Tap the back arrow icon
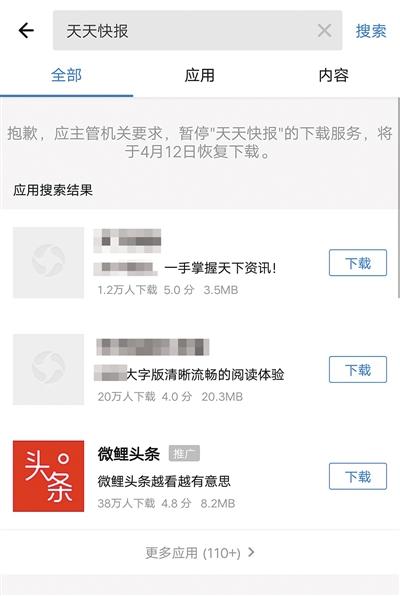Image resolution: width=400 pixels, height=596 pixels. (26, 31)
